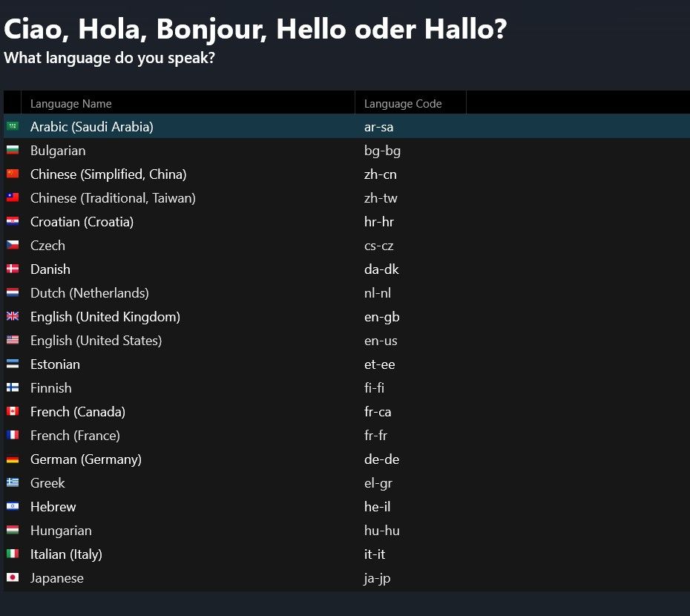Pick Italian (Italy) in the table
Screen dimensions: 690x616
pyautogui.click(x=346, y=554)
